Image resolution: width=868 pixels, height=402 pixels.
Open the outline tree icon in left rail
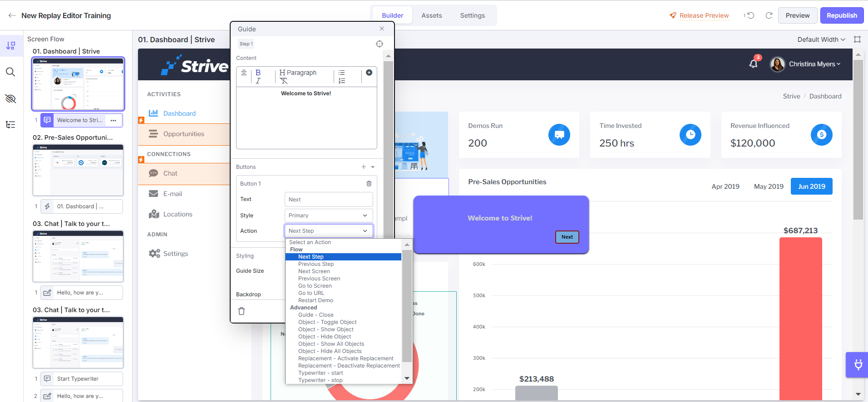click(10, 125)
